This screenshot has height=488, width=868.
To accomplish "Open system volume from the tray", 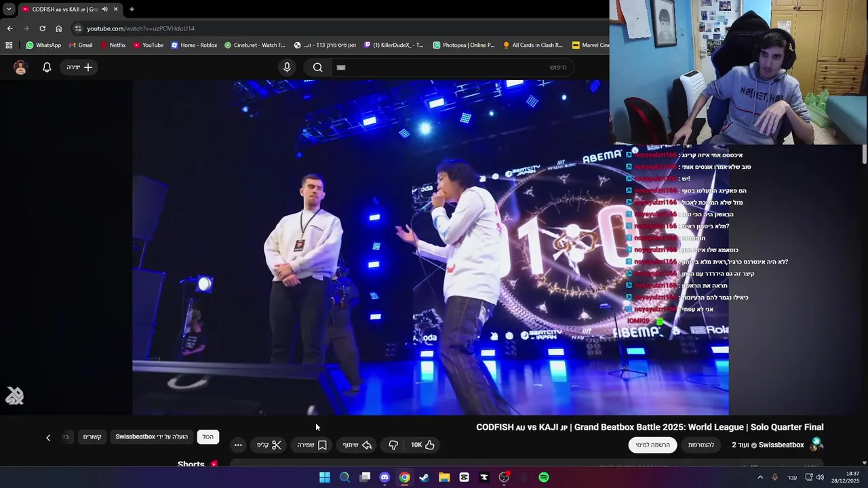I will 820,477.
